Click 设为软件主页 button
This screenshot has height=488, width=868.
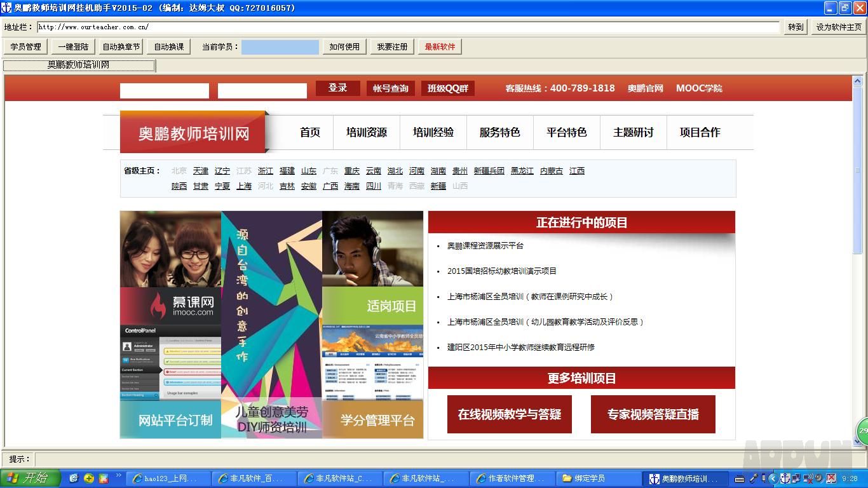[839, 27]
